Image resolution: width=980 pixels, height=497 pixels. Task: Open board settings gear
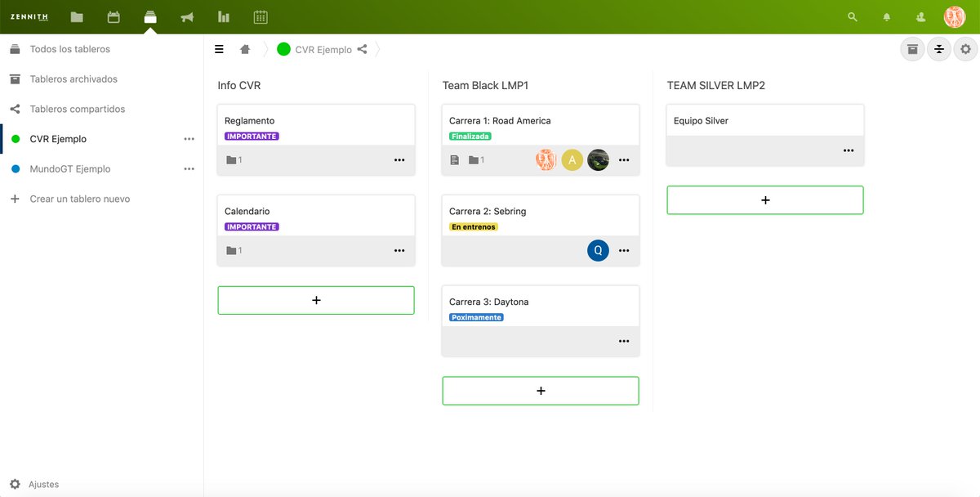coord(965,49)
